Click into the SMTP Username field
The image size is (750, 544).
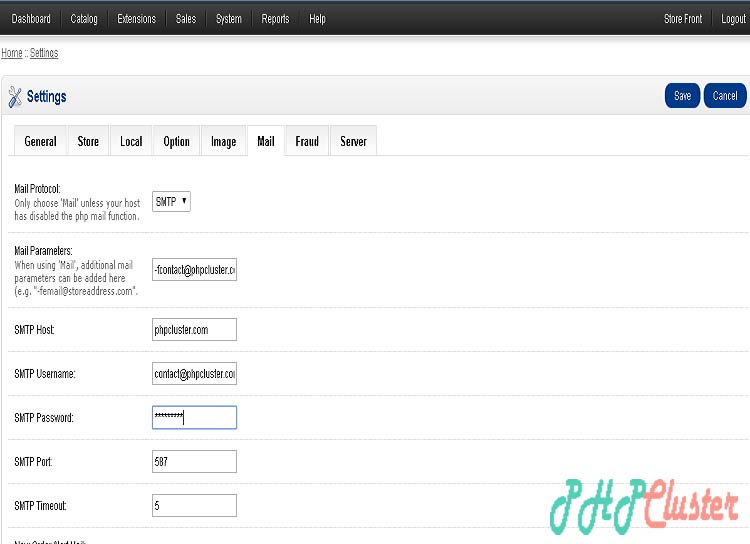(x=194, y=374)
